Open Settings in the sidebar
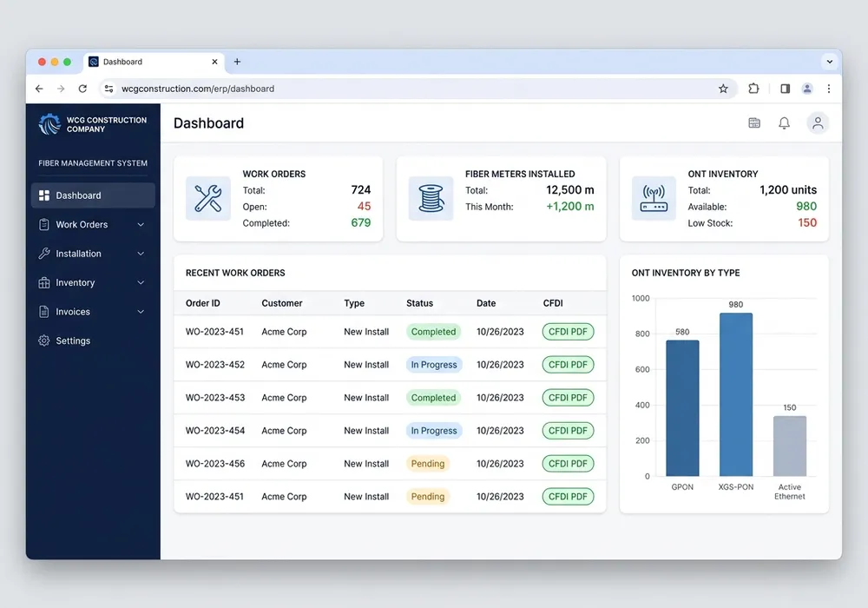 coord(93,340)
